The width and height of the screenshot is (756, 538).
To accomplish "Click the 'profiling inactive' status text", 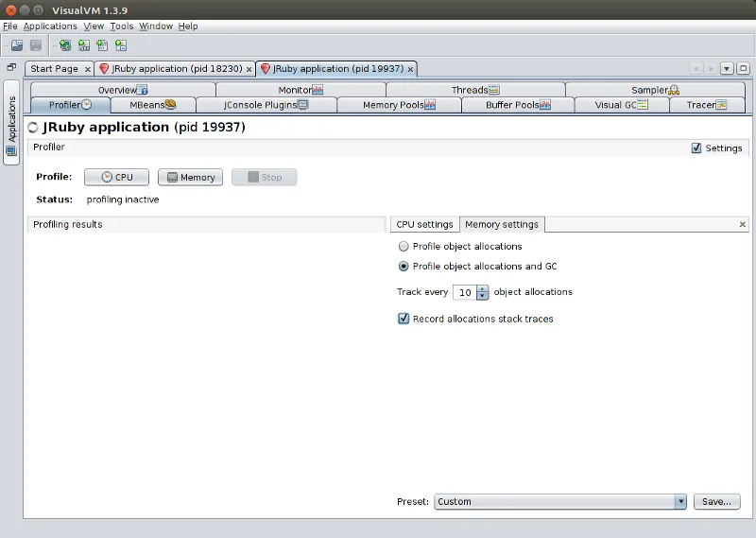I will 123,200.
